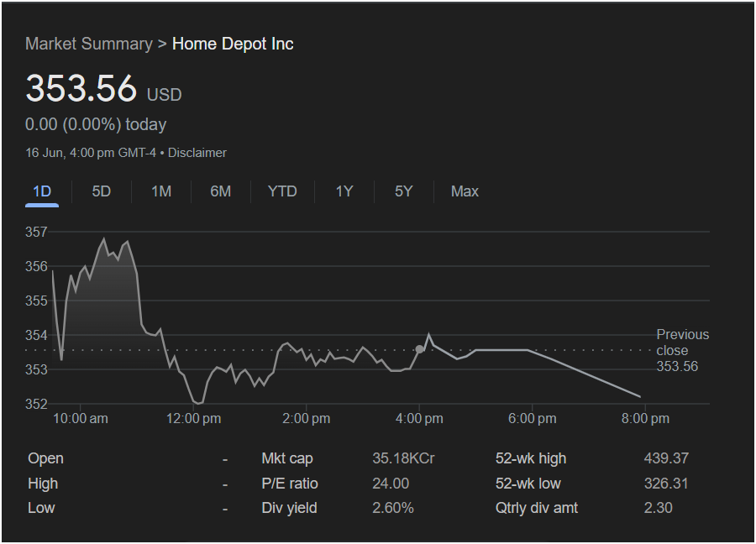Screen dimensions: 756x544
Task: Click the 353.56 current price value
Action: click(81, 88)
